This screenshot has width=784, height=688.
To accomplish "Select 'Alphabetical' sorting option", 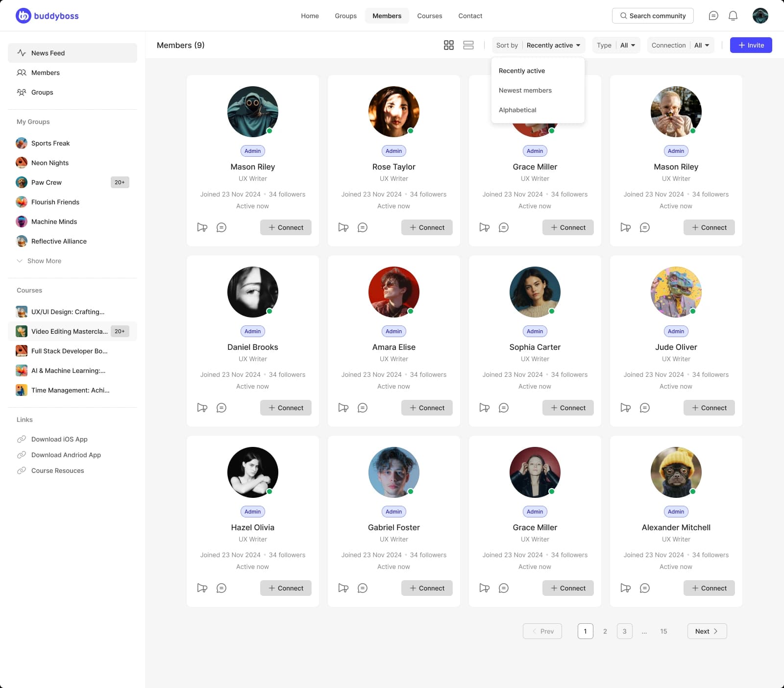I will 517,110.
